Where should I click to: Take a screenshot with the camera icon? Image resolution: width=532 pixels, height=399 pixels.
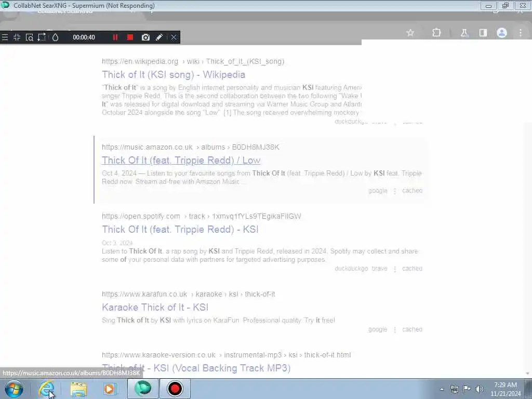point(145,37)
